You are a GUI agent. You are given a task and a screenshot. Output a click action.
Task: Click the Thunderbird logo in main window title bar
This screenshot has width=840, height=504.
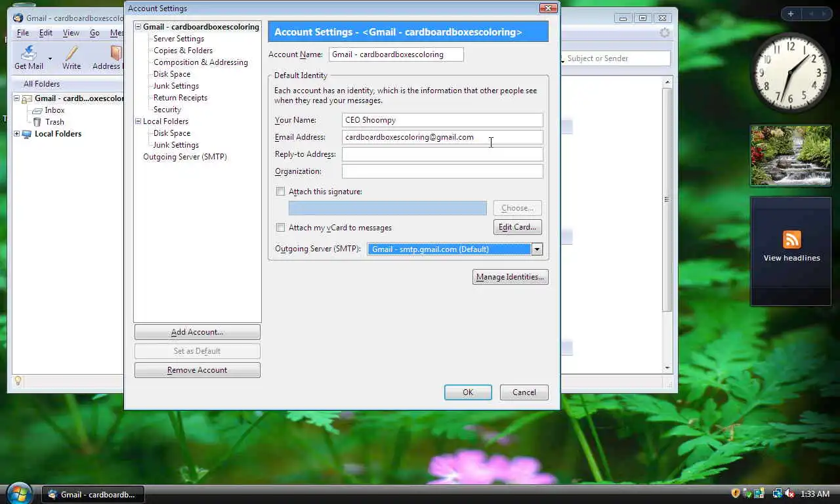click(x=18, y=18)
